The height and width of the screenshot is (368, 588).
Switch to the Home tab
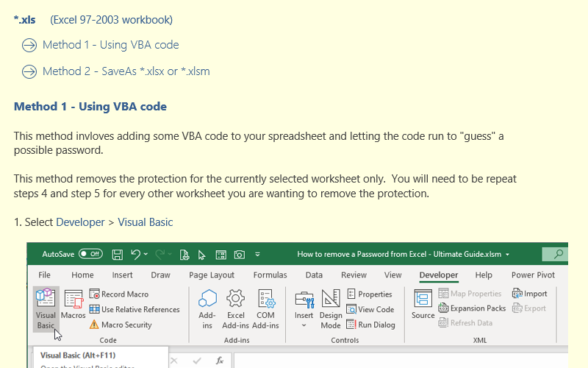[82, 275]
